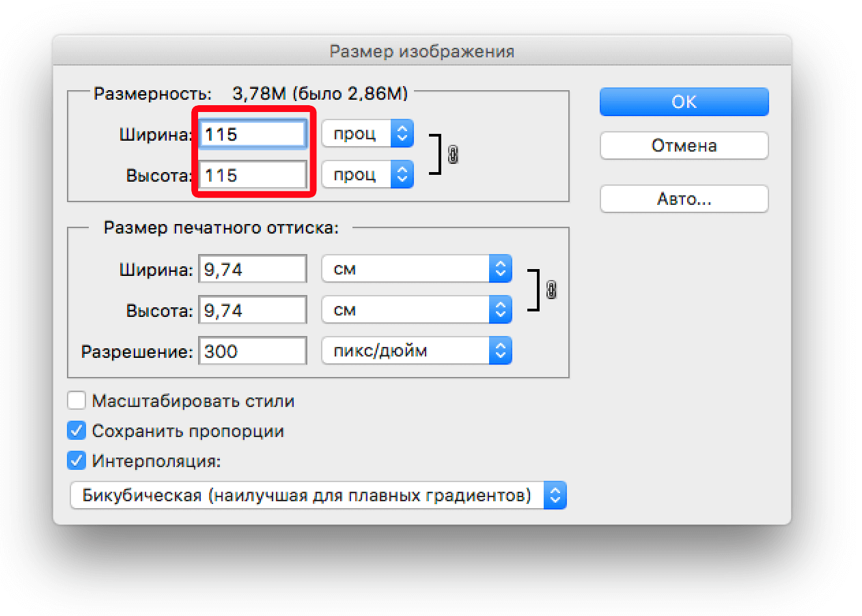Click the pixel Ширина field showing 115
Screen dimensions: 862x616
point(252,135)
